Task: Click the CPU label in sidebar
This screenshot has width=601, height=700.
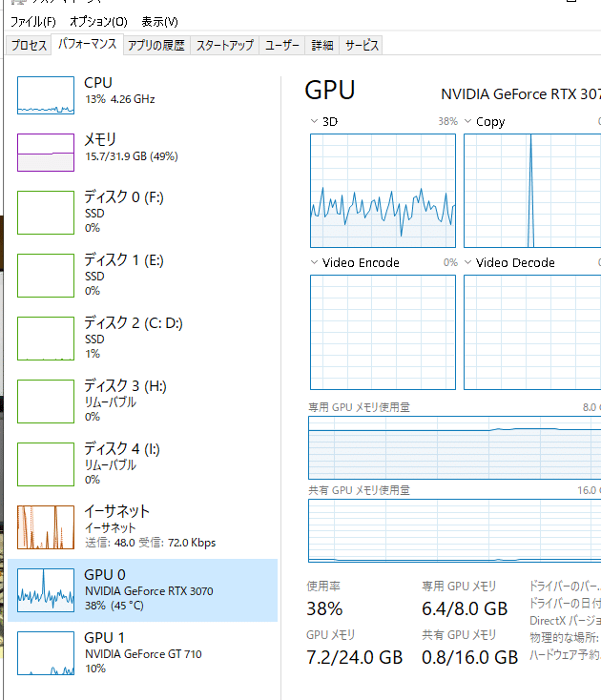Action: (98, 83)
